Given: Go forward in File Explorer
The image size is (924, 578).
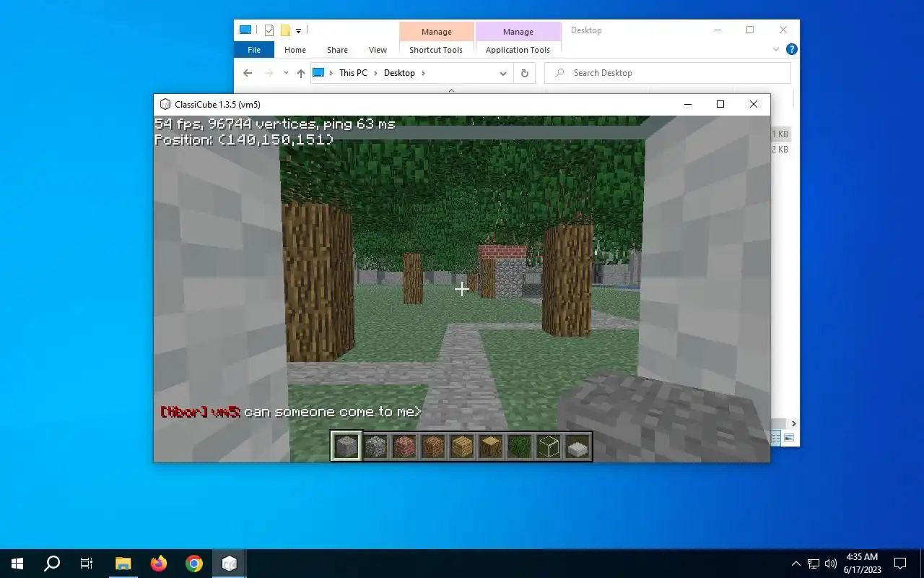Looking at the screenshot, I should 269,73.
